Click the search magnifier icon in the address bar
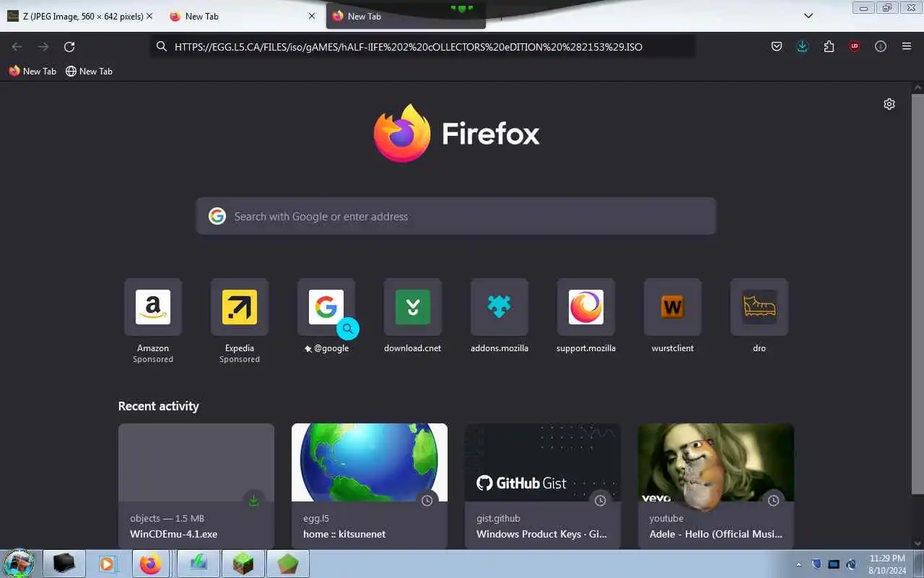 click(162, 47)
